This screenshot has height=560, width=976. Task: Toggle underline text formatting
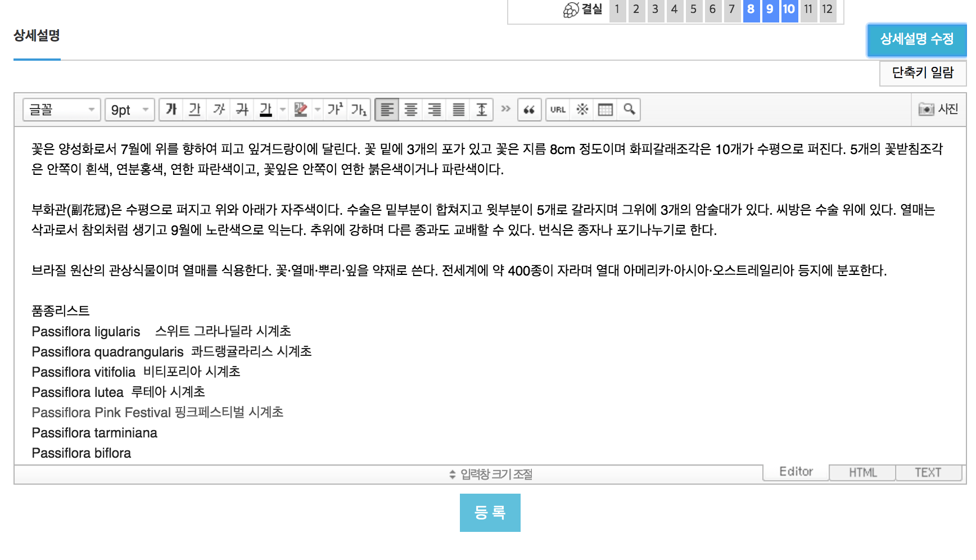tap(195, 110)
